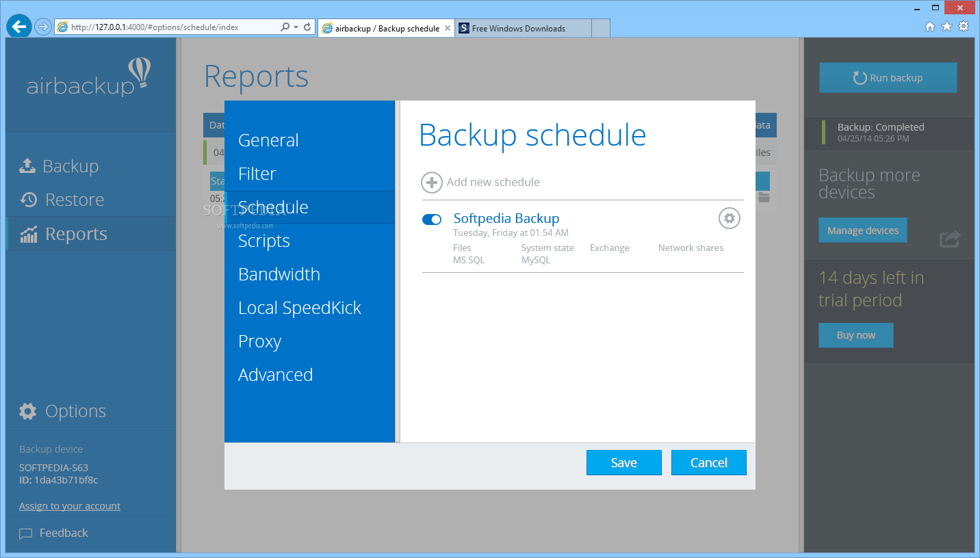
Task: Click the 'MS SQL' label
Action: pyautogui.click(x=469, y=260)
